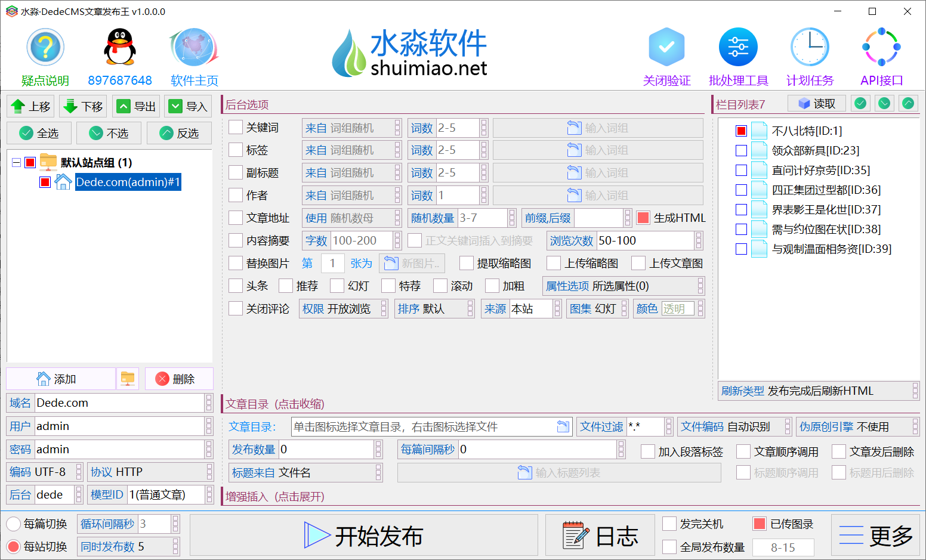Enable the 关键词 checkbox

coord(236,127)
